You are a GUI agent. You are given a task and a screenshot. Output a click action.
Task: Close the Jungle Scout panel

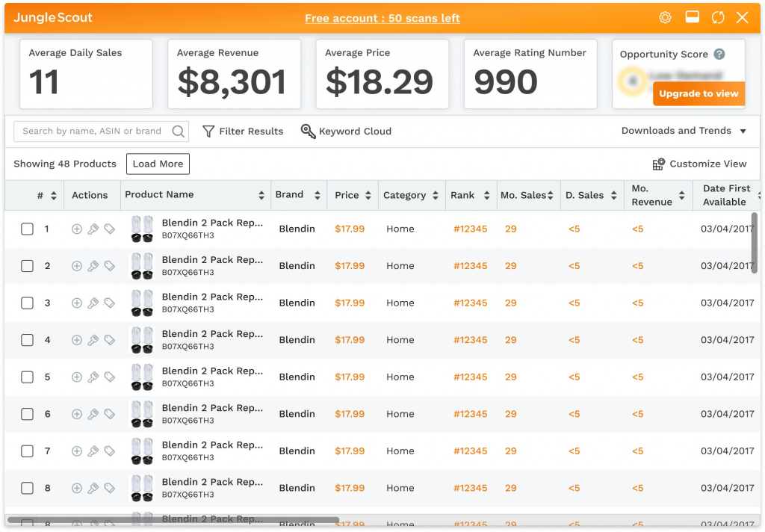[x=742, y=18]
